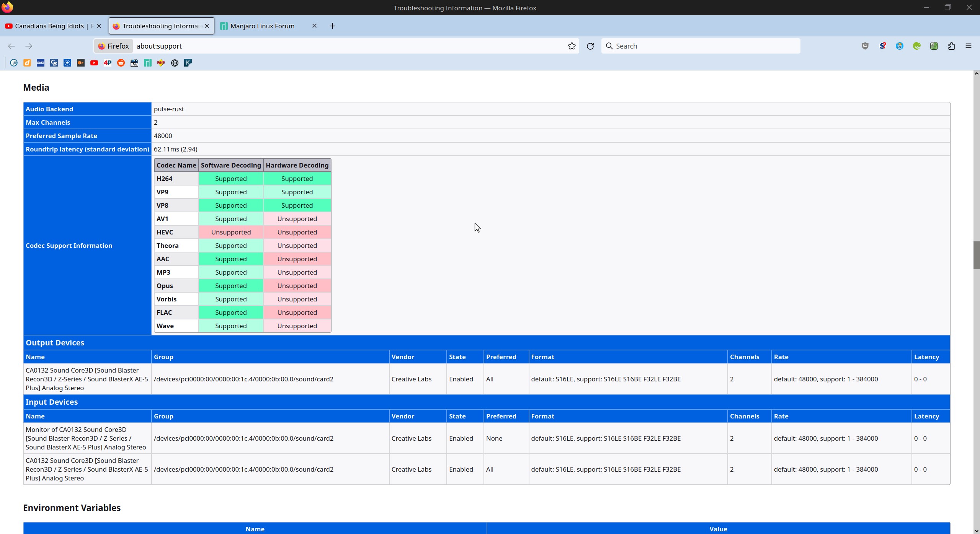Click the Troubleshooting Information tab
The image size is (980, 534).
161,26
